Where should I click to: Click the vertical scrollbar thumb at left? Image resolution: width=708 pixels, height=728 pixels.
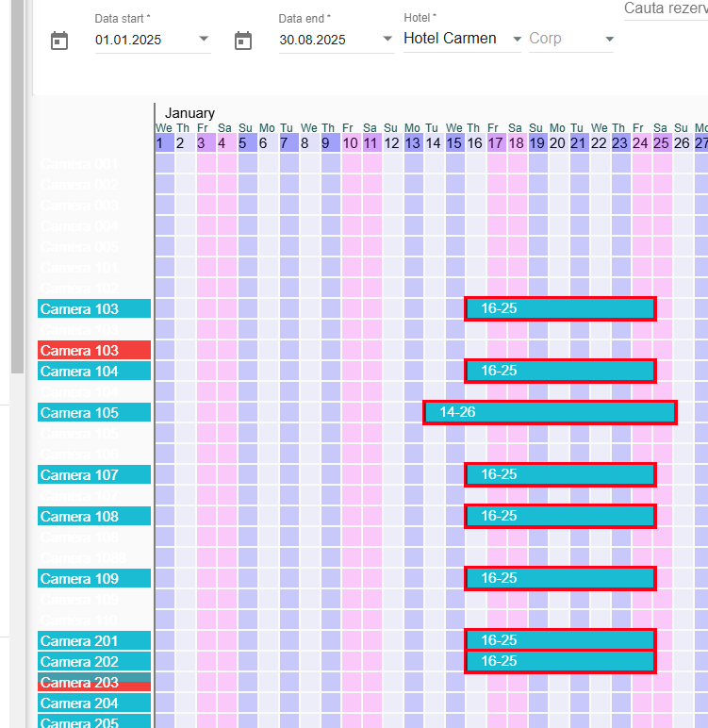(17, 186)
